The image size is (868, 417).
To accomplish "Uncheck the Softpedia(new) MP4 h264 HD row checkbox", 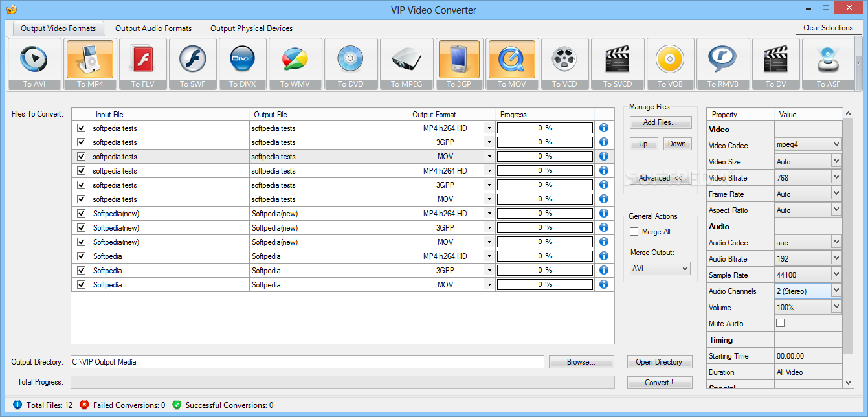I will 81,213.
